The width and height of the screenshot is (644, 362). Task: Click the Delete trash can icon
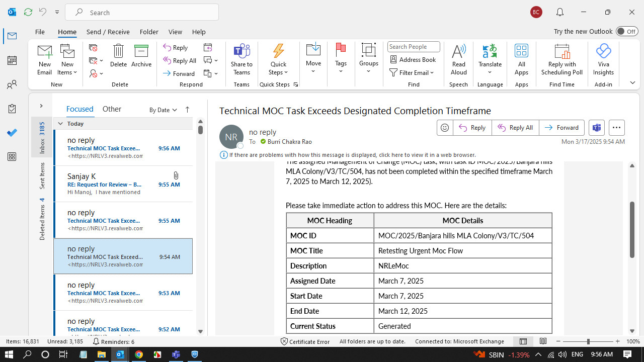tap(118, 51)
